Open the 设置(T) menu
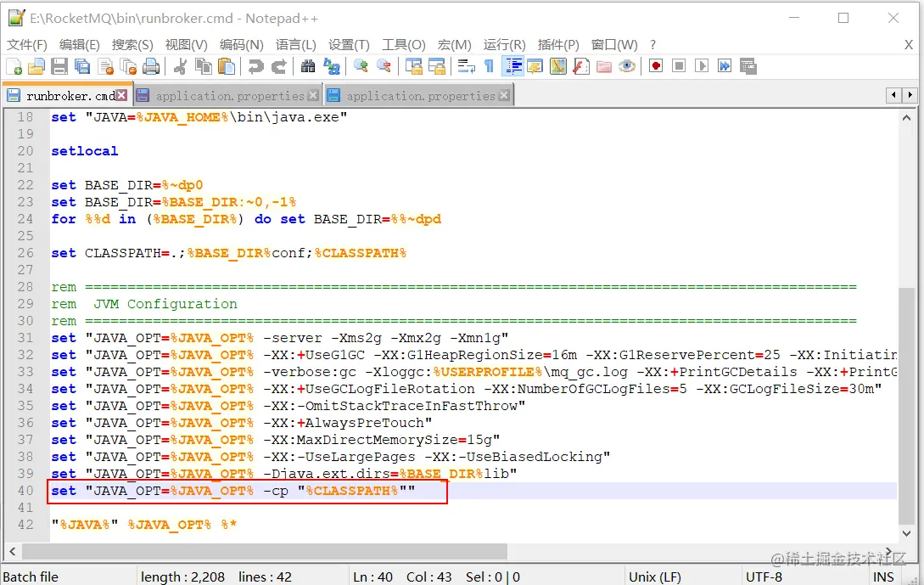Viewport: 924px width, 585px height. click(349, 45)
